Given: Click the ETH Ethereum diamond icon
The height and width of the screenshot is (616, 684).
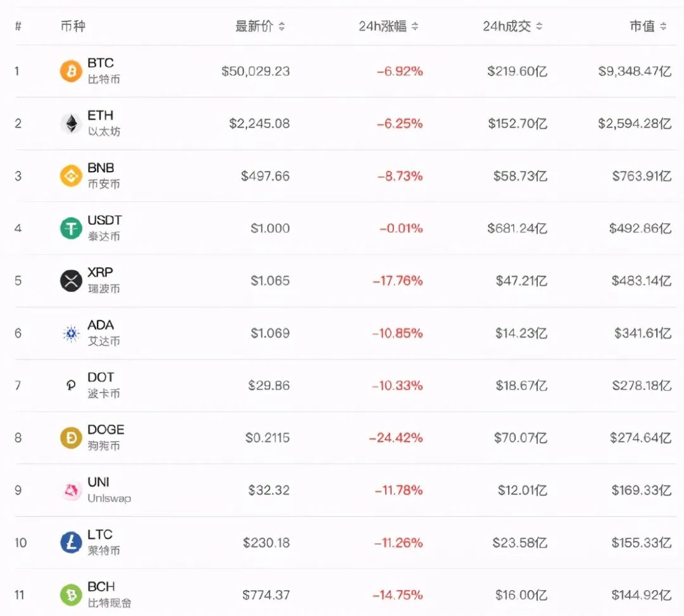Looking at the screenshot, I should 70,123.
